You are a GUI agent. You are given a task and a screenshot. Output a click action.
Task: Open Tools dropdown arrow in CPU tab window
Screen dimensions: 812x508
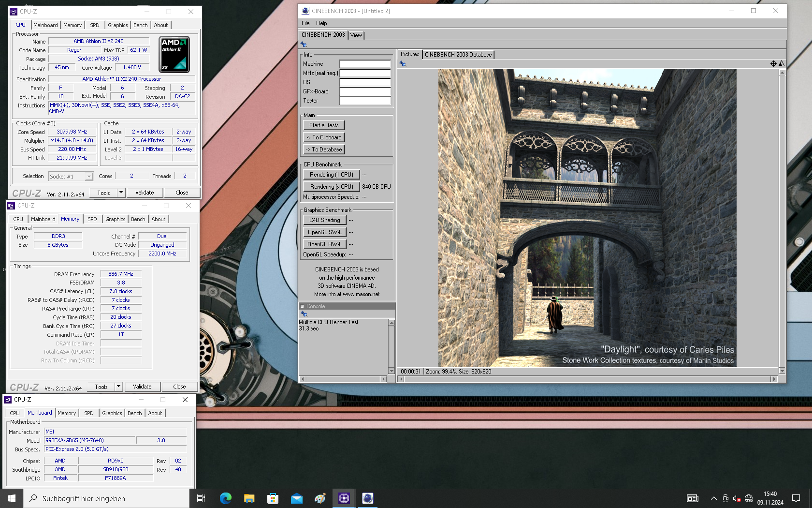(x=121, y=193)
